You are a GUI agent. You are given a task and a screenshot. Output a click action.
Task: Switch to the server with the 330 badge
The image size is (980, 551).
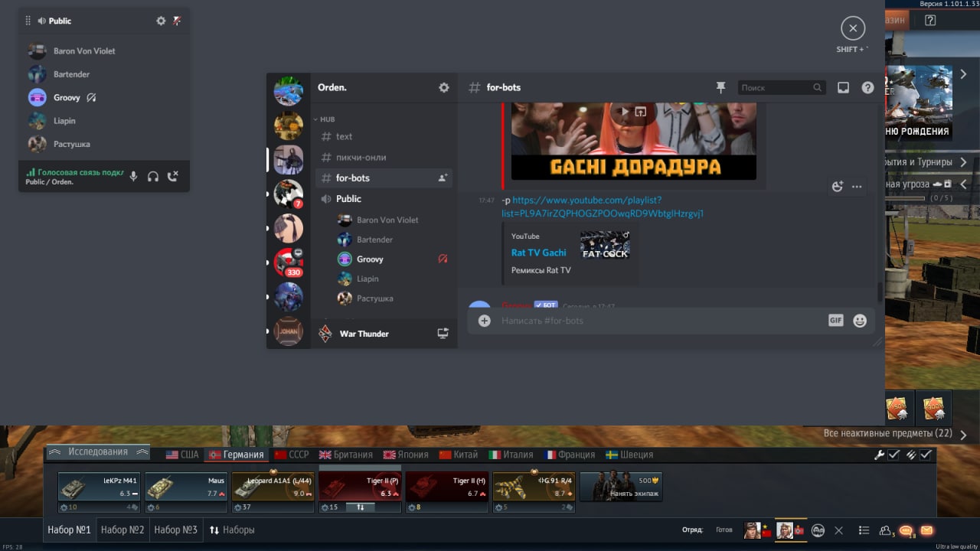[289, 262]
